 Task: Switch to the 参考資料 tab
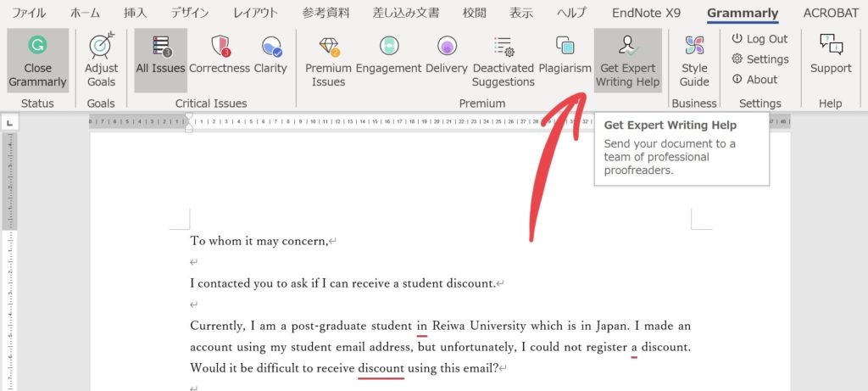[x=325, y=14]
